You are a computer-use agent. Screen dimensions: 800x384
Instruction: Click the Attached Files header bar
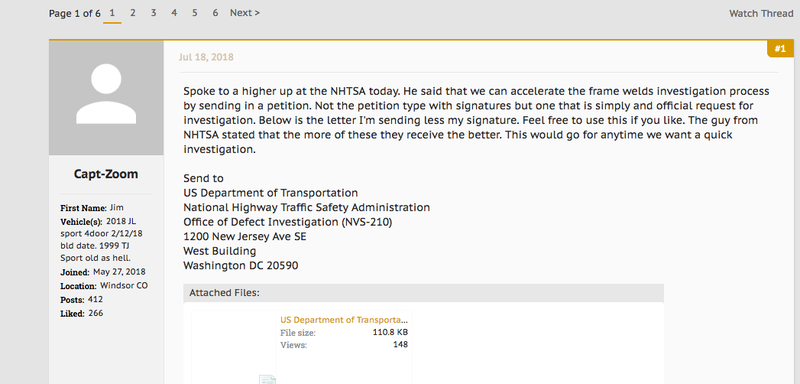[423, 293]
